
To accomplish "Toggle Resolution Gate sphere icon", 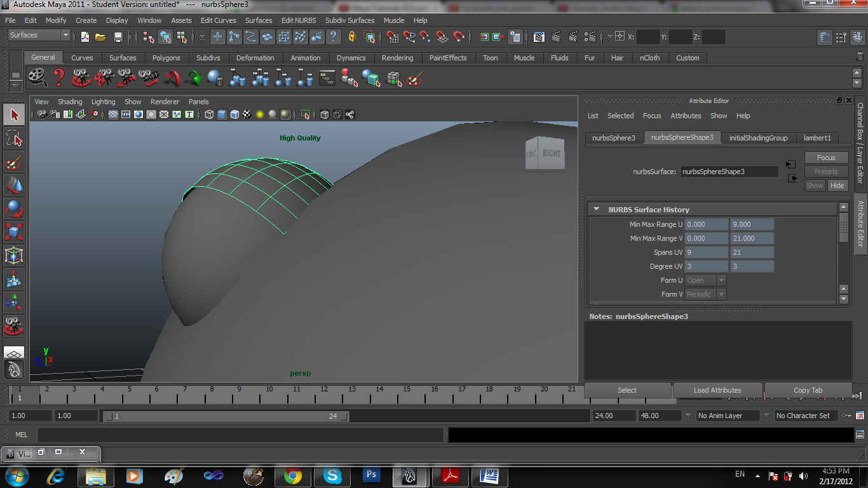I will 139,114.
